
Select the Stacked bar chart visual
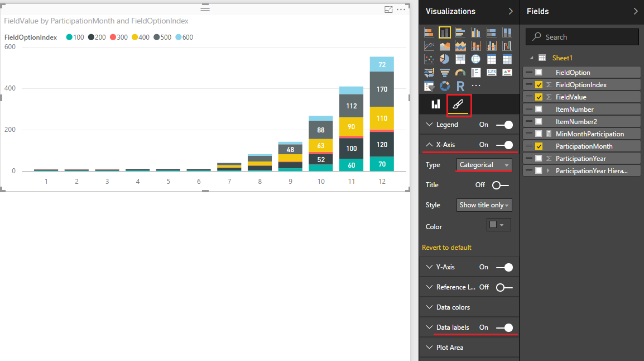click(429, 32)
